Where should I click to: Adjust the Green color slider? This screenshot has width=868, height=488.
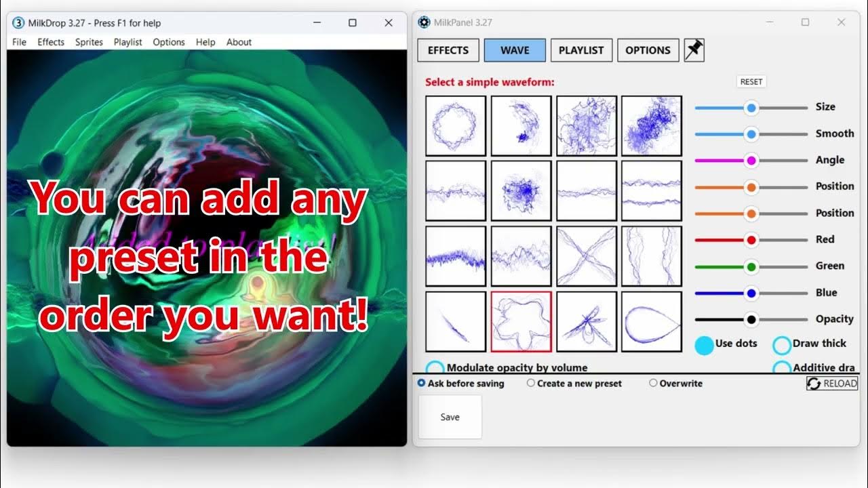[751, 266]
